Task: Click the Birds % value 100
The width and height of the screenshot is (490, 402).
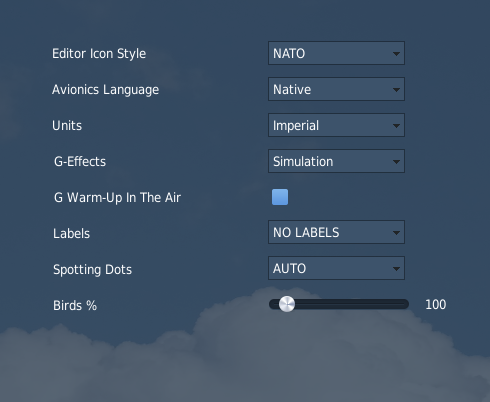Action: [435, 305]
